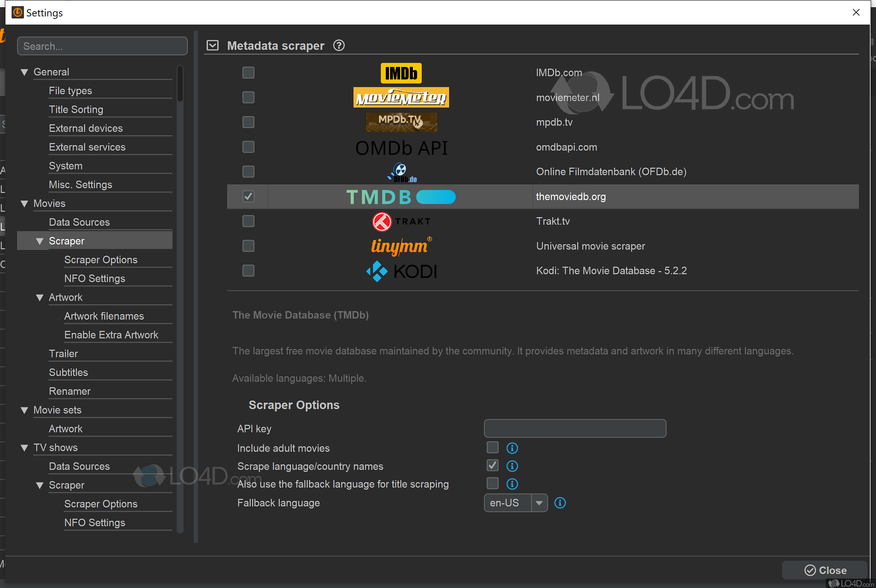Select Universal movie scraper row text
The height and width of the screenshot is (588, 876).
[x=590, y=247]
